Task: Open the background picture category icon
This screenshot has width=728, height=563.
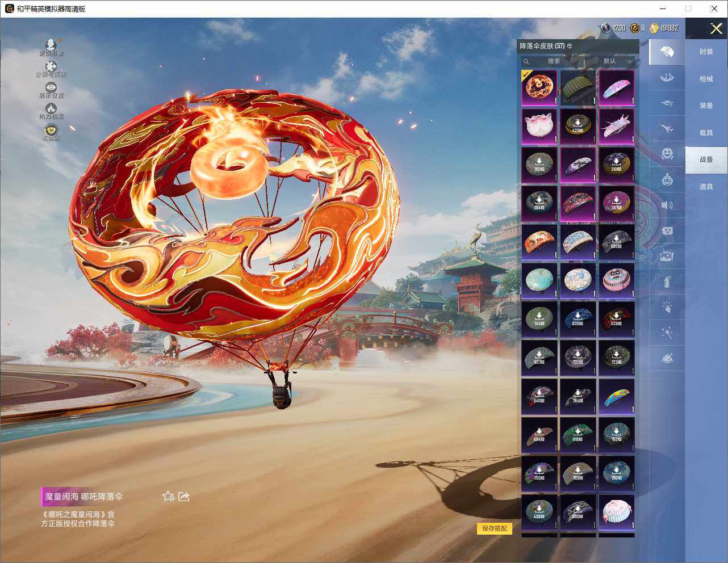Action: click(667, 256)
